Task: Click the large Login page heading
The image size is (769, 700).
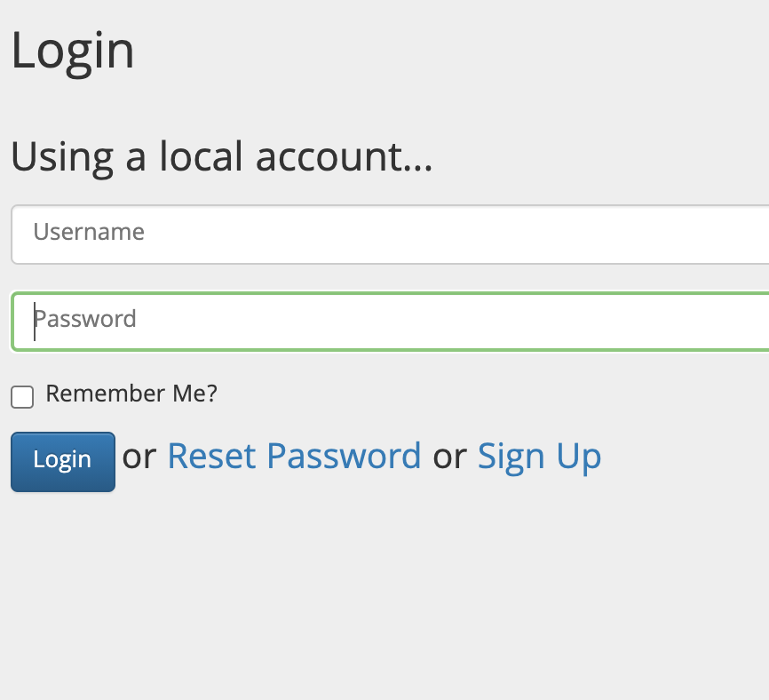Action: 73,51
